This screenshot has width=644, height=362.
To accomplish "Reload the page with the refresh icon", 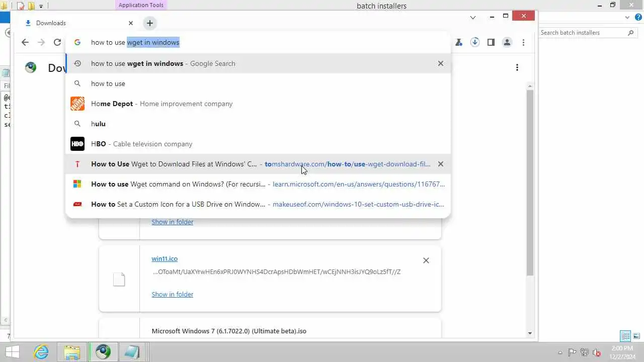I will pos(57,42).
